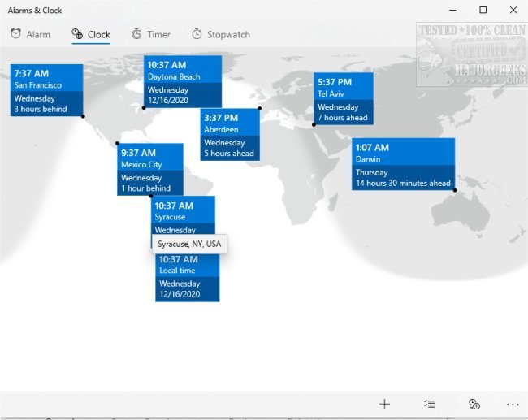Viewport: 528px width, 420px height.
Task: Select the Darwin clock card
Action: (404, 164)
